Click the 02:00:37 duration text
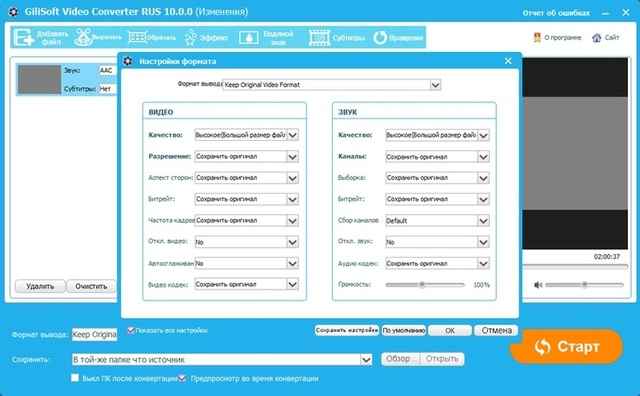 pos(607,256)
